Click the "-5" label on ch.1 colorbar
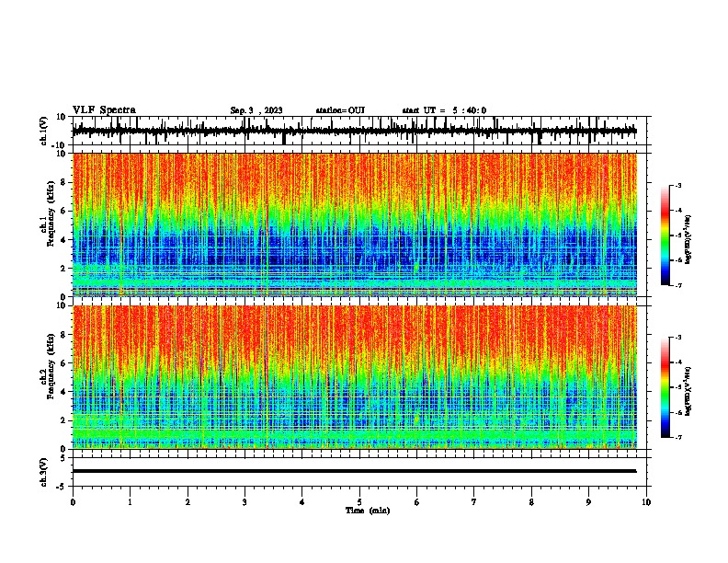Viewport: 728px width, 563px height. pyautogui.click(x=677, y=236)
